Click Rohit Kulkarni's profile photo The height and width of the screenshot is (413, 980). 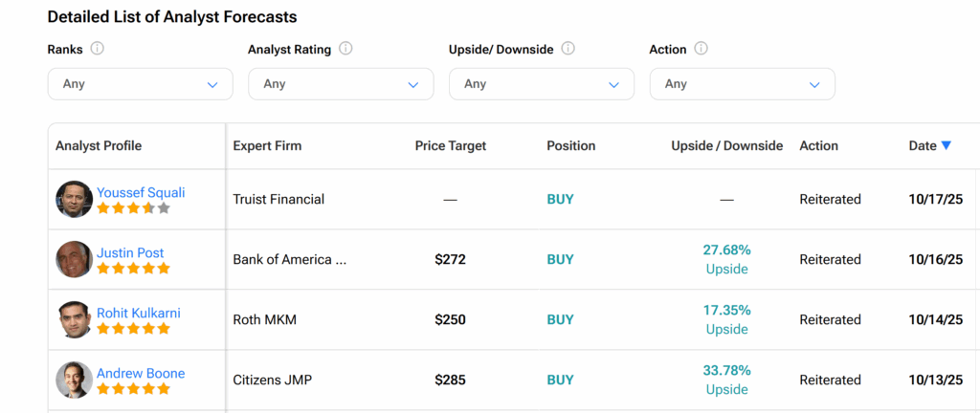pos(74,319)
